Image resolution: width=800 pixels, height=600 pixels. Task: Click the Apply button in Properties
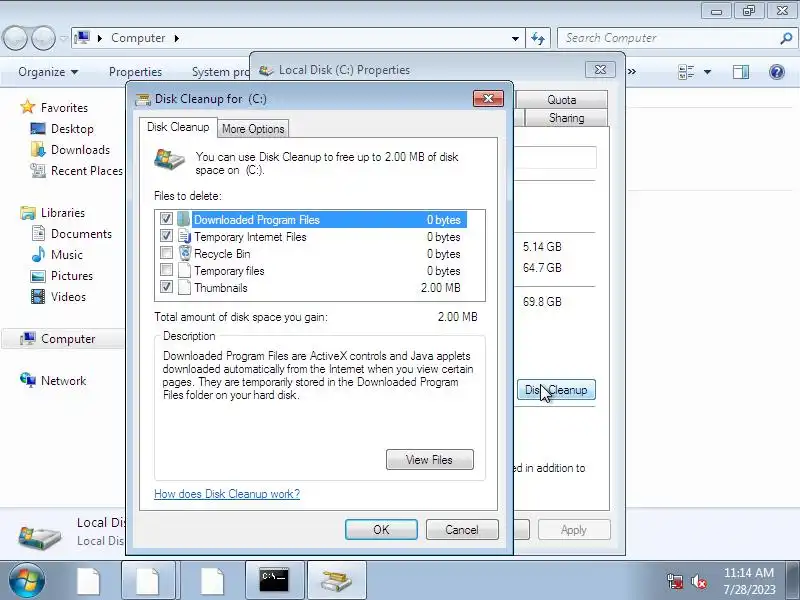574,530
